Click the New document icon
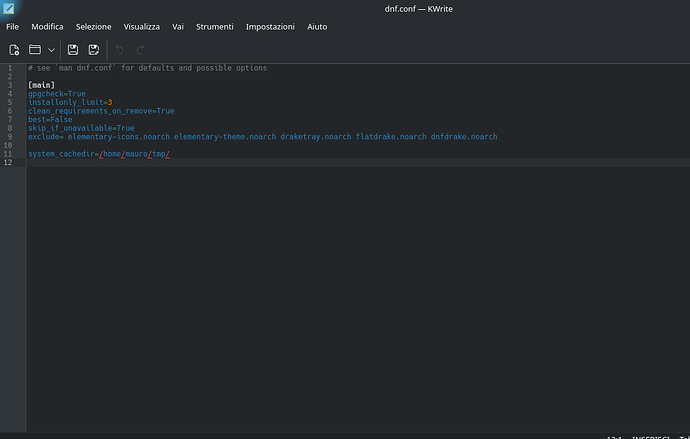The height and width of the screenshot is (439, 690). pyautogui.click(x=14, y=49)
